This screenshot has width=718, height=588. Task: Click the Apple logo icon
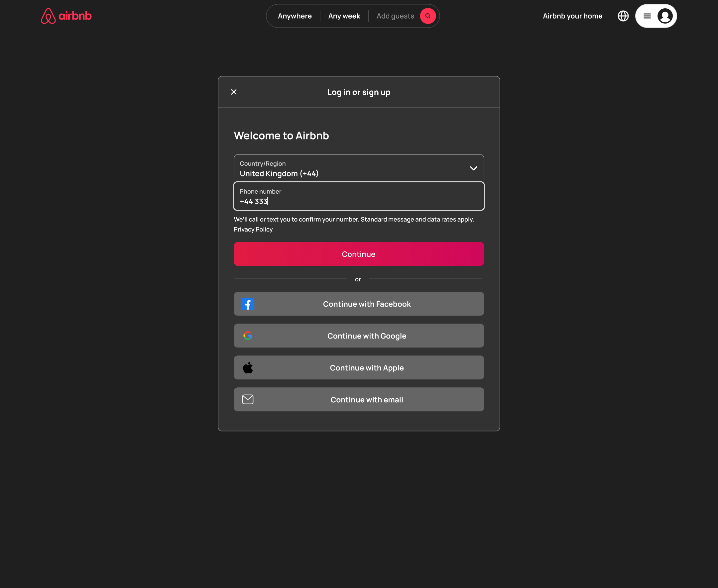click(x=248, y=367)
